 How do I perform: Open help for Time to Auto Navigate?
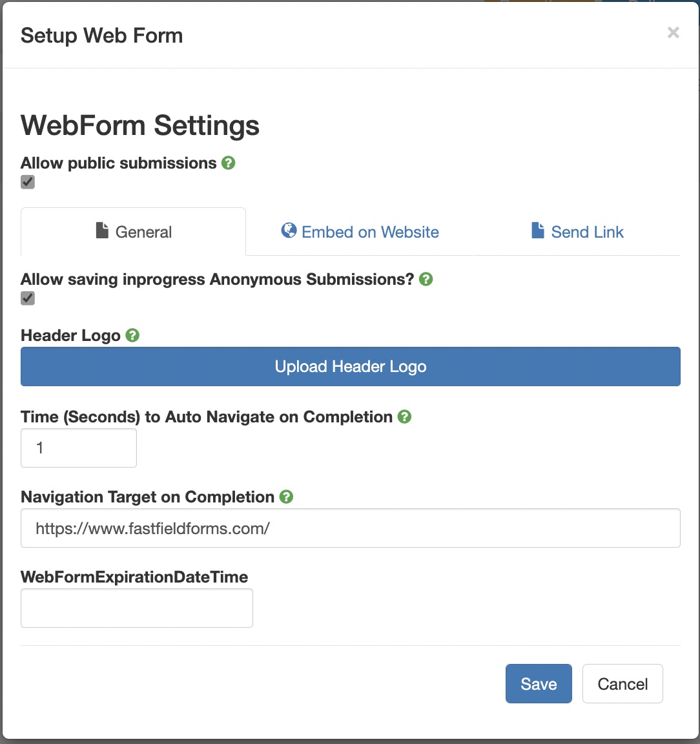[x=404, y=417]
